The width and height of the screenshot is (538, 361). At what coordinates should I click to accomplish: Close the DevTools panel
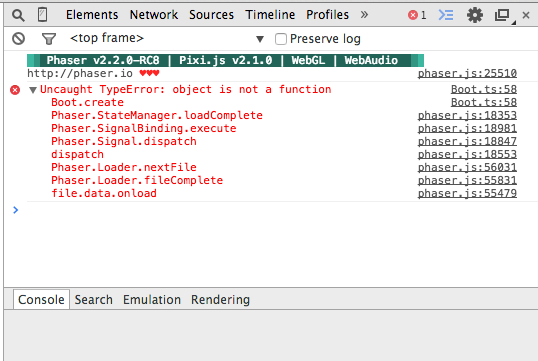pos(526,15)
